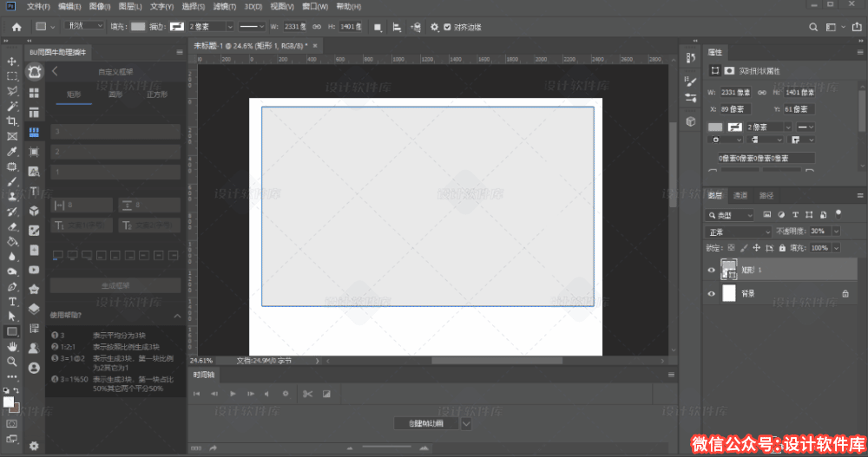The image size is (868, 457).
Task: Toggle the 对齐边缘 checkbox
Action: [447, 27]
